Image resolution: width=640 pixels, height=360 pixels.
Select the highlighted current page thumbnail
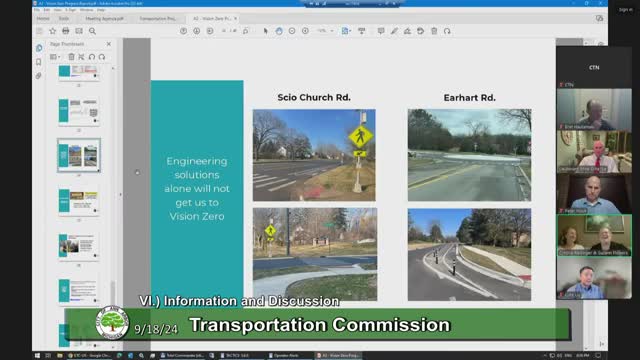pos(79,156)
